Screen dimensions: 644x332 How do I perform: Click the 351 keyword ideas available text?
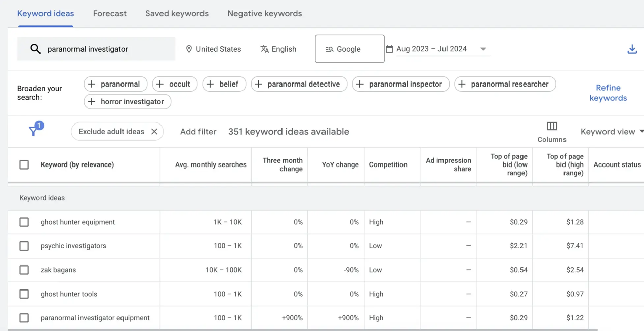coord(289,132)
